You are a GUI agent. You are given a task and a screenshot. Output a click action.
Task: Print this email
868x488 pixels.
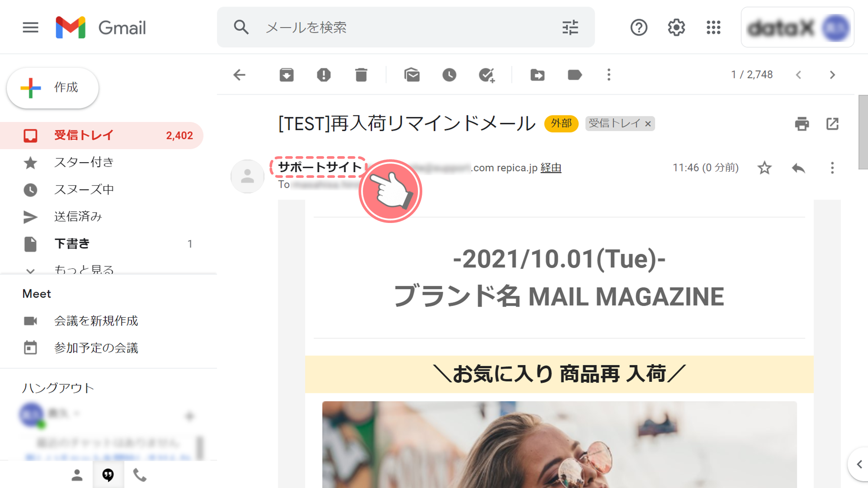click(x=802, y=124)
